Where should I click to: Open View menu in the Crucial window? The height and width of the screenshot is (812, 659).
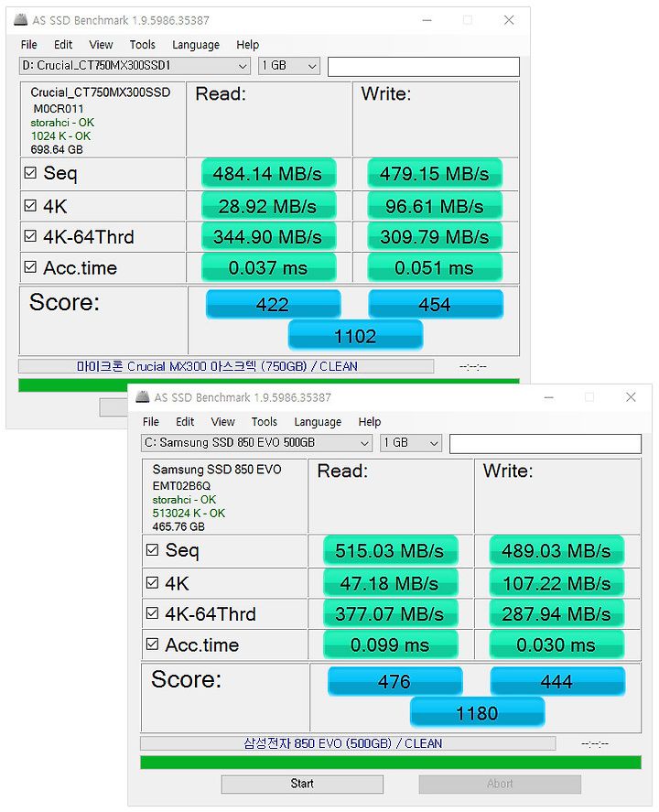[x=101, y=45]
